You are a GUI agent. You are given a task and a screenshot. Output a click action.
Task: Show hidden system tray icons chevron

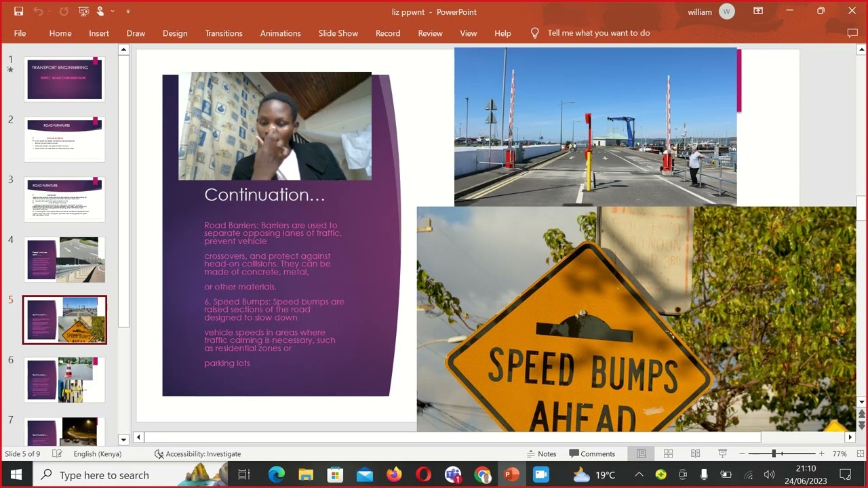click(x=639, y=475)
